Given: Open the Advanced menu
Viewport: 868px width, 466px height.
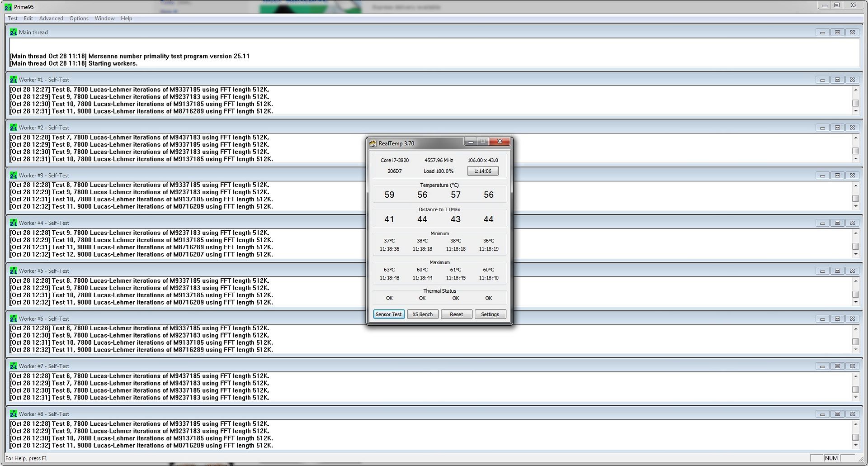Looking at the screenshot, I should click(51, 19).
